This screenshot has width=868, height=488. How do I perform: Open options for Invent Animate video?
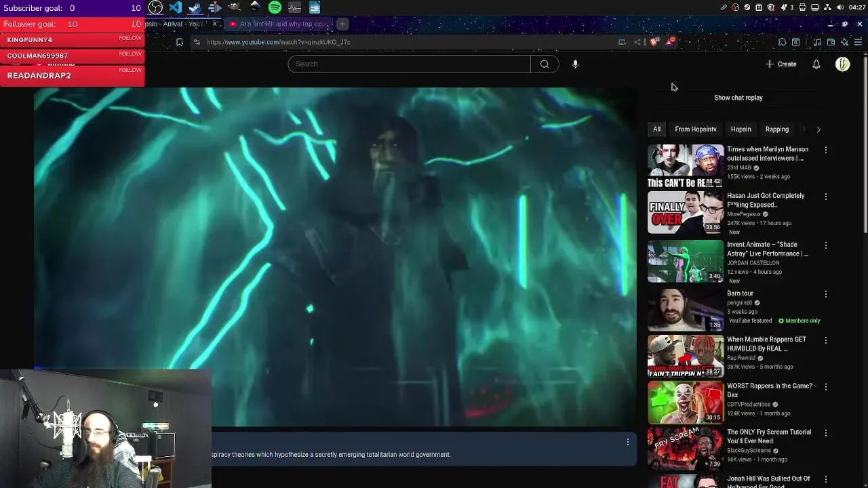825,245
